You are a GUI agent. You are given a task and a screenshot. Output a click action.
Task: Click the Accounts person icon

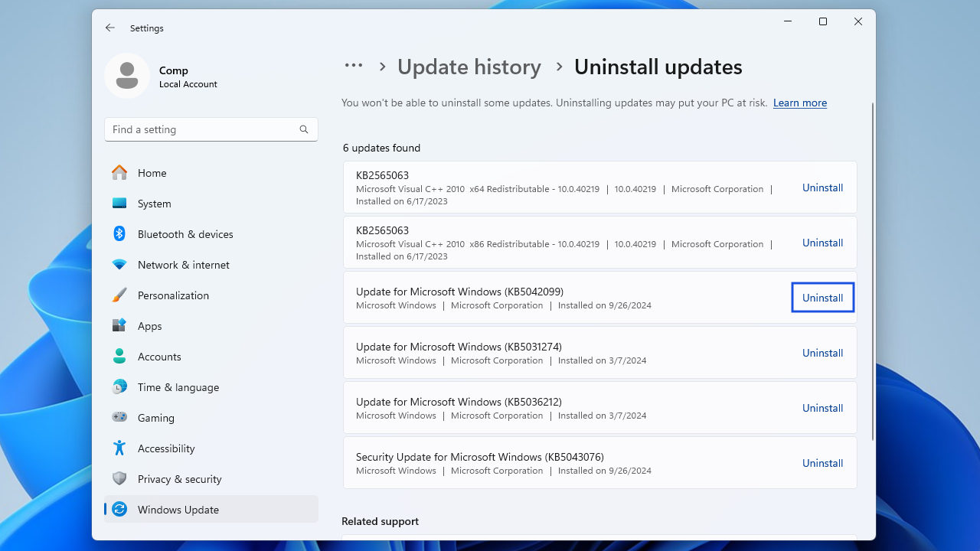pos(119,357)
